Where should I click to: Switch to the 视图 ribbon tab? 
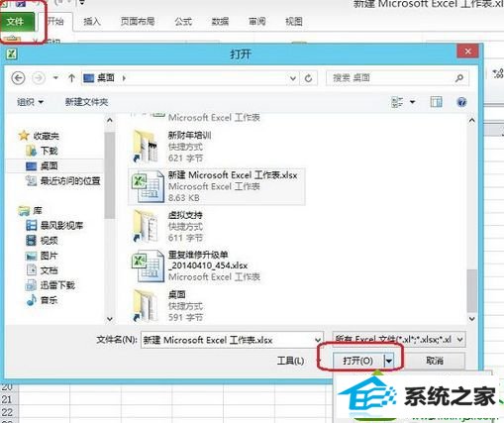tap(294, 22)
